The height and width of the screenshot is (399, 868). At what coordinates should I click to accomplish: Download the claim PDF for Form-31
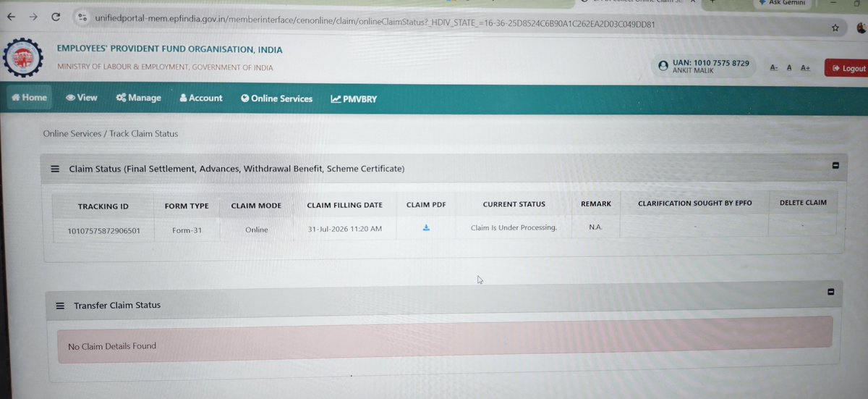426,228
